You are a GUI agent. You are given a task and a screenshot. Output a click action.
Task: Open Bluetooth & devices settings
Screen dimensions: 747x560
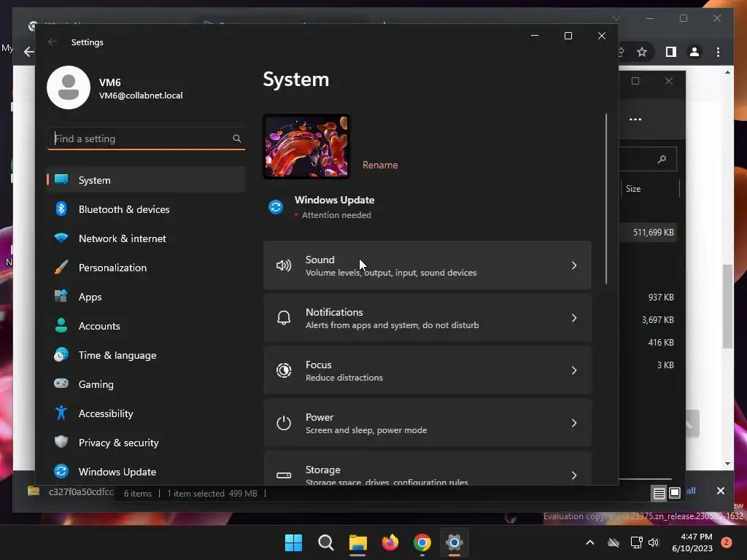tap(146, 209)
